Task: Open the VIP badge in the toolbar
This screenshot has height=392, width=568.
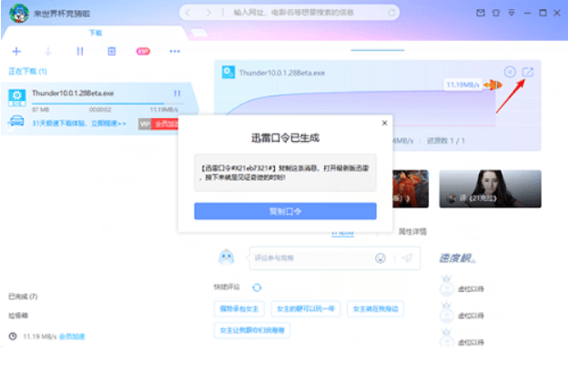Action: [143, 52]
